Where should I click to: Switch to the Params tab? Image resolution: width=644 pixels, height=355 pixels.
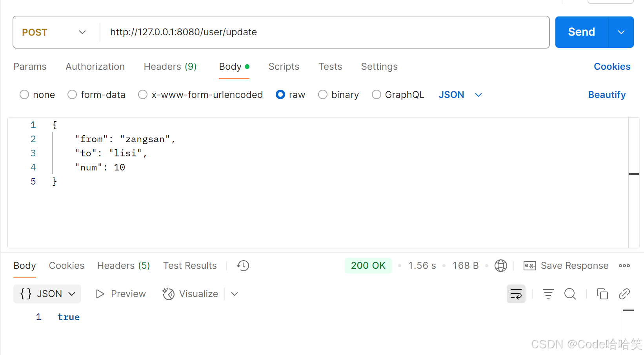coord(30,67)
